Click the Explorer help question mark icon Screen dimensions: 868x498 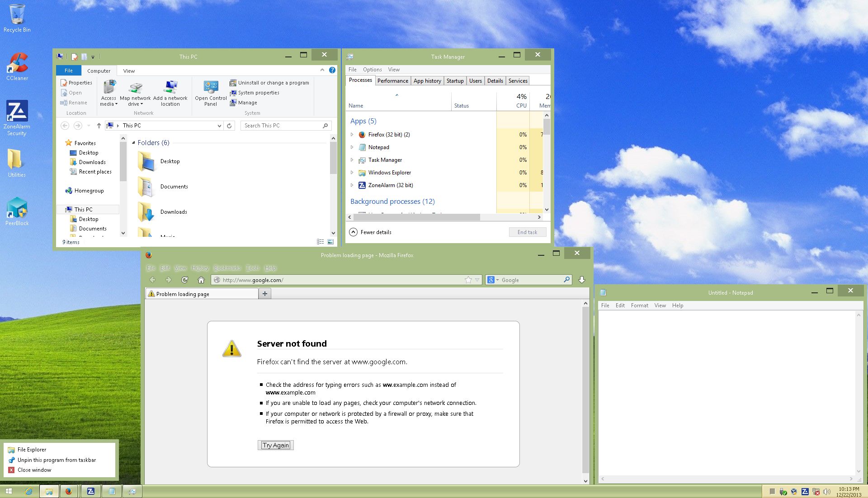pyautogui.click(x=332, y=70)
